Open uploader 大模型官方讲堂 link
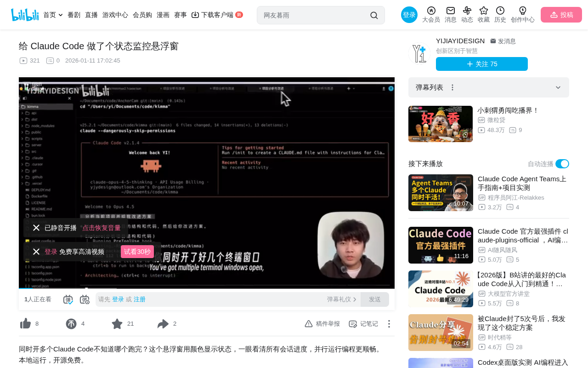The height and width of the screenshot is (368, 588). [509, 293]
